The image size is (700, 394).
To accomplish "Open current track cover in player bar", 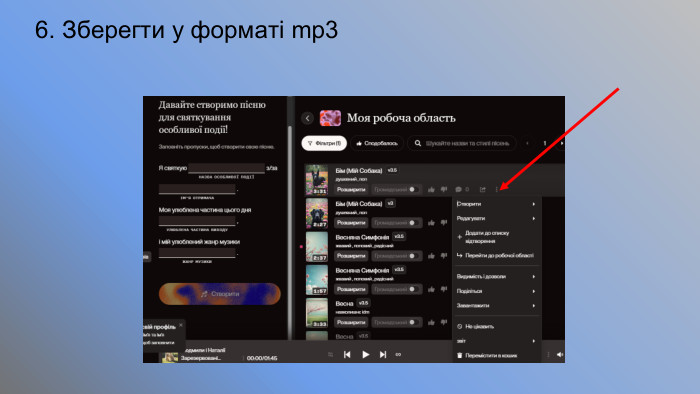I will click(170, 357).
